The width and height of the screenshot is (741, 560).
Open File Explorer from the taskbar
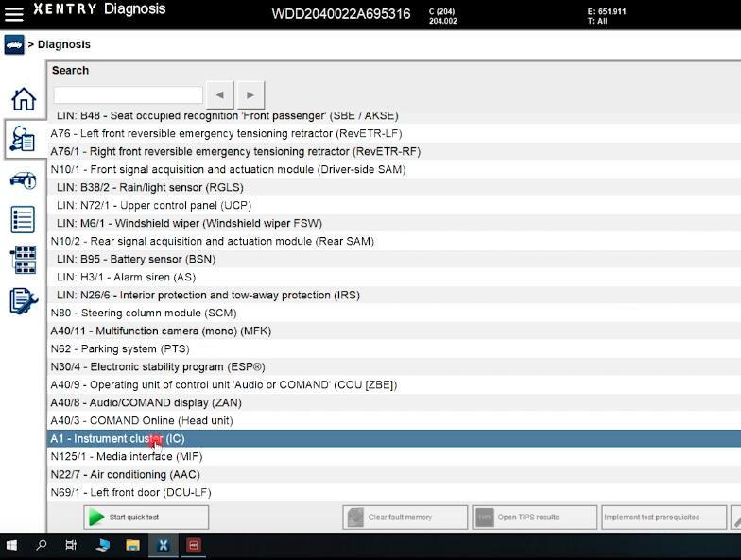[x=132, y=546]
